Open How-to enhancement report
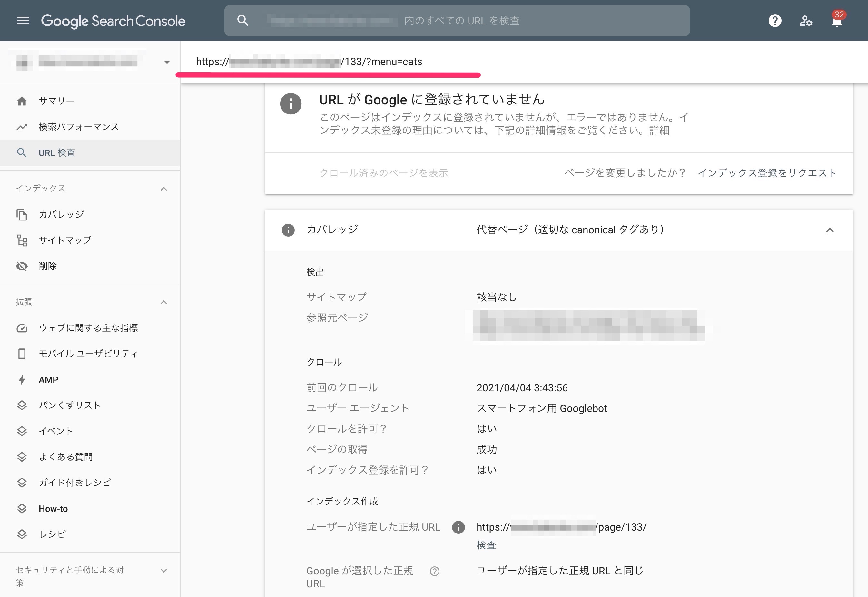The width and height of the screenshot is (868, 597). click(x=90, y=509)
